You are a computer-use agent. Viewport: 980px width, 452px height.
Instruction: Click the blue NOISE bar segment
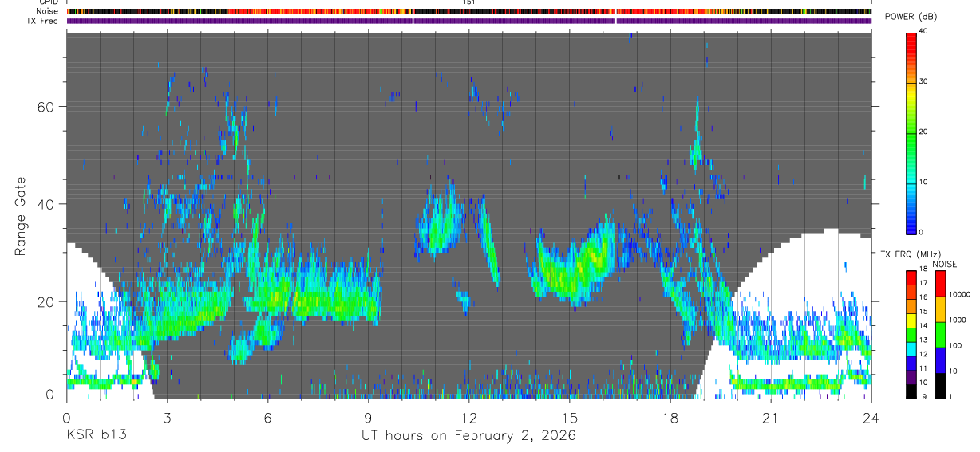pyautogui.click(x=940, y=360)
